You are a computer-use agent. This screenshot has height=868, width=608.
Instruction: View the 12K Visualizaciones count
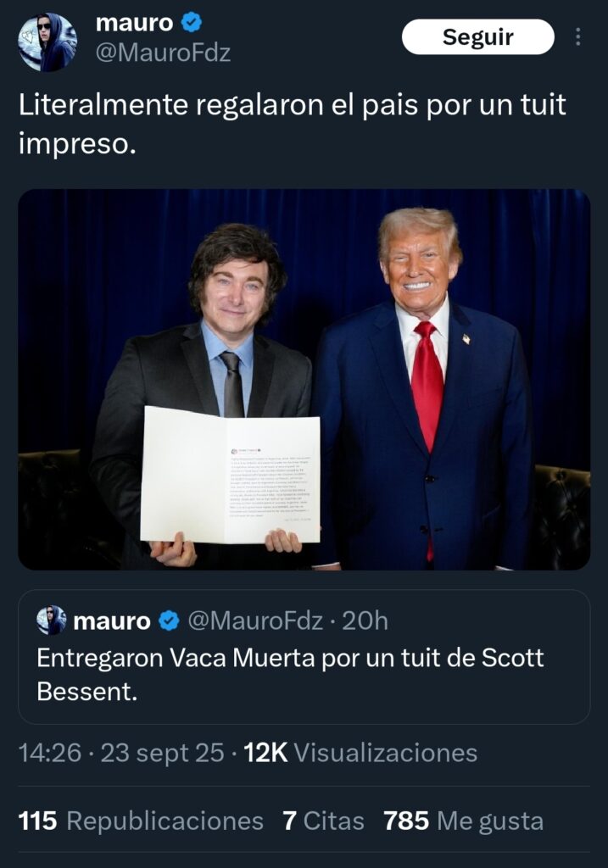(x=360, y=753)
